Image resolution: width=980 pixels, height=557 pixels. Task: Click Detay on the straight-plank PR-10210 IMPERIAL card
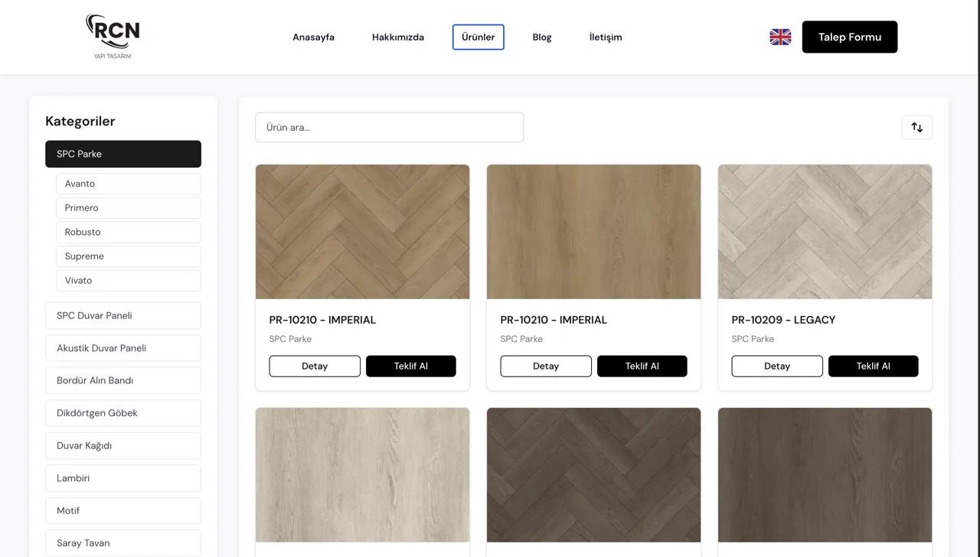546,366
